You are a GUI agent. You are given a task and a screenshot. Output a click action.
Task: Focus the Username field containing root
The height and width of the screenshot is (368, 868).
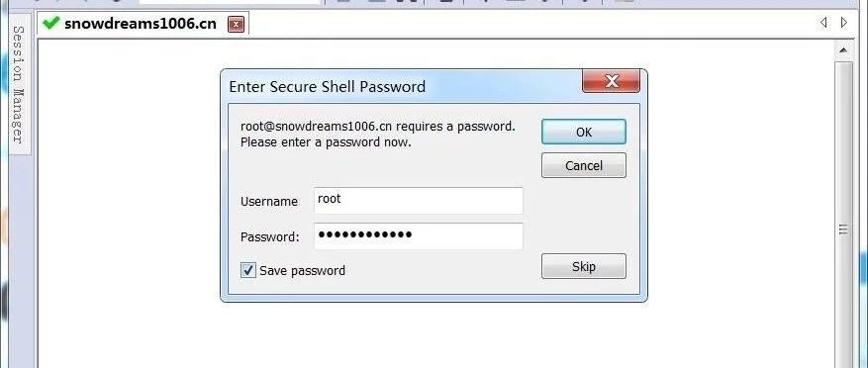tap(419, 201)
